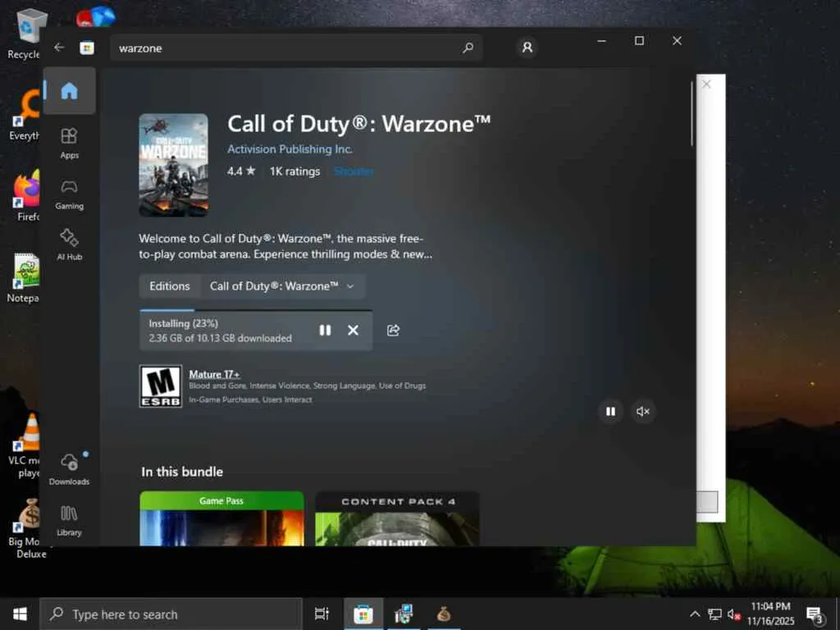Open the Apps section in sidebar
Image resolution: width=840 pixels, height=630 pixels.
[x=69, y=144]
